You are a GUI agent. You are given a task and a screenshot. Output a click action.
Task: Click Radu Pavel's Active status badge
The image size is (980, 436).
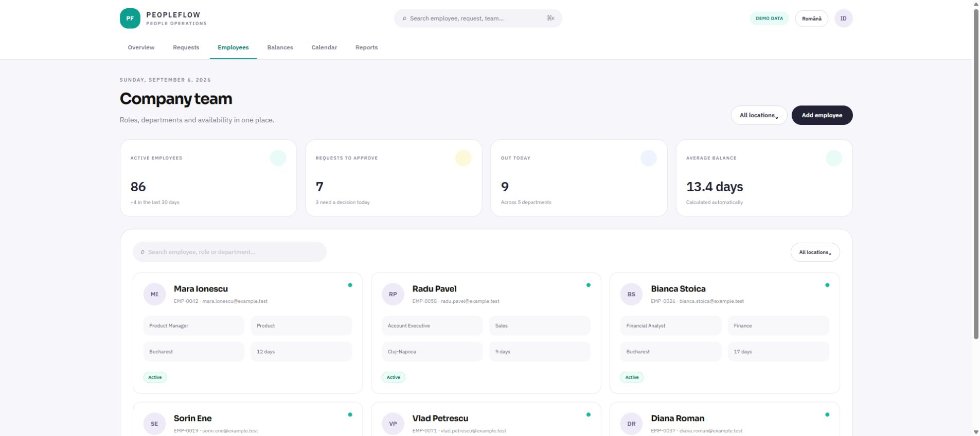click(394, 377)
